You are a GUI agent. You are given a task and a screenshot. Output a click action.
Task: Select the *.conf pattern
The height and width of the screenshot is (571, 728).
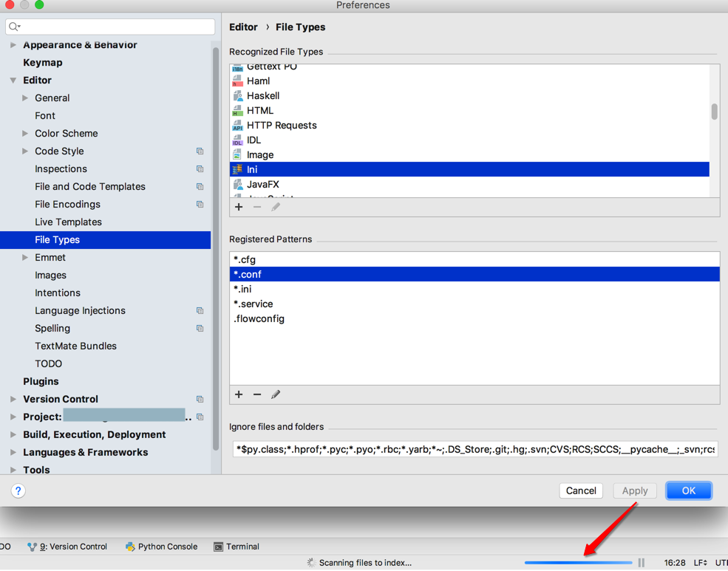(x=474, y=275)
